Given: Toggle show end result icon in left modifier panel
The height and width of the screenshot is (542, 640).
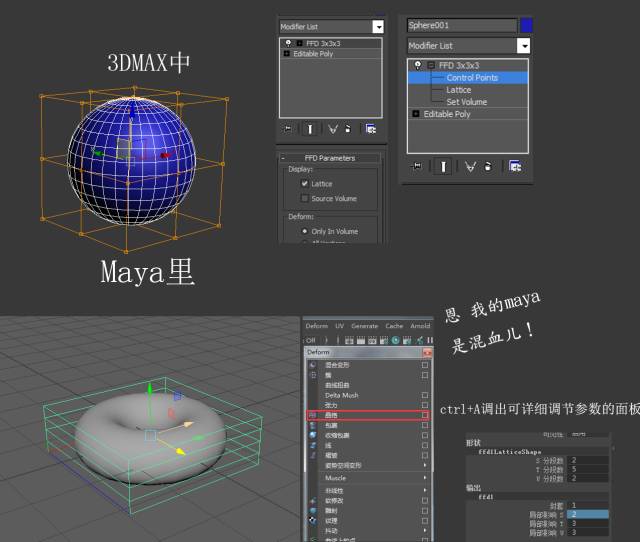Looking at the screenshot, I should click(310, 129).
